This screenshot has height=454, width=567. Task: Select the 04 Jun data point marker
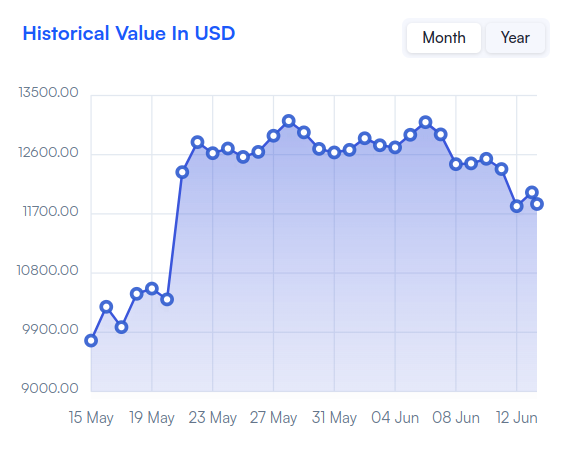(395, 147)
